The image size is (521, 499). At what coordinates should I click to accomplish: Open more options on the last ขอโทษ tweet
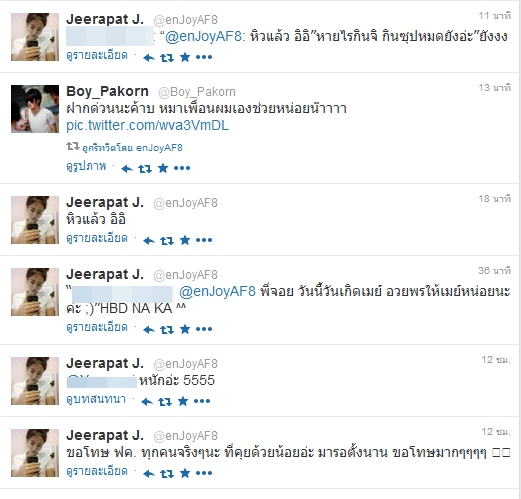204,473
